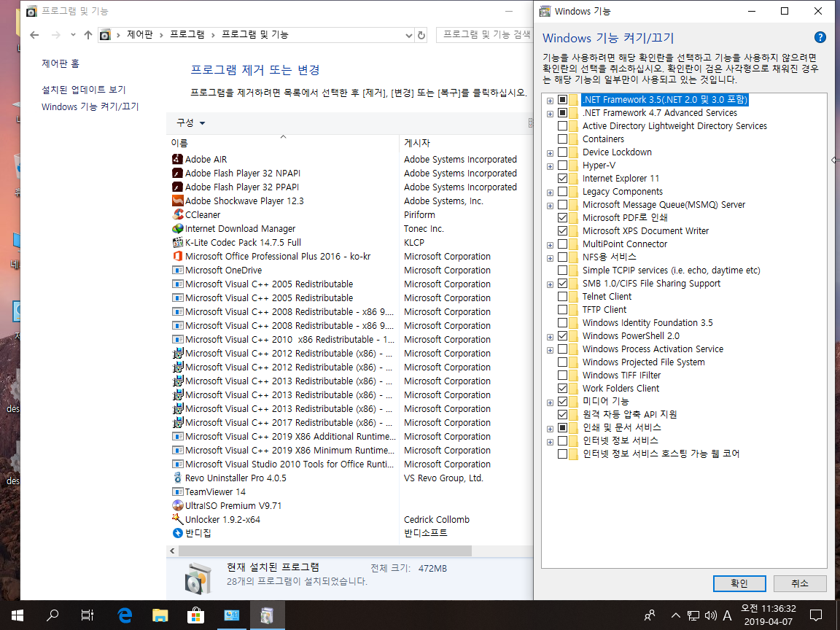The height and width of the screenshot is (630, 840).
Task: Click the Revo Uninstaller Pro icon
Action: (177, 478)
